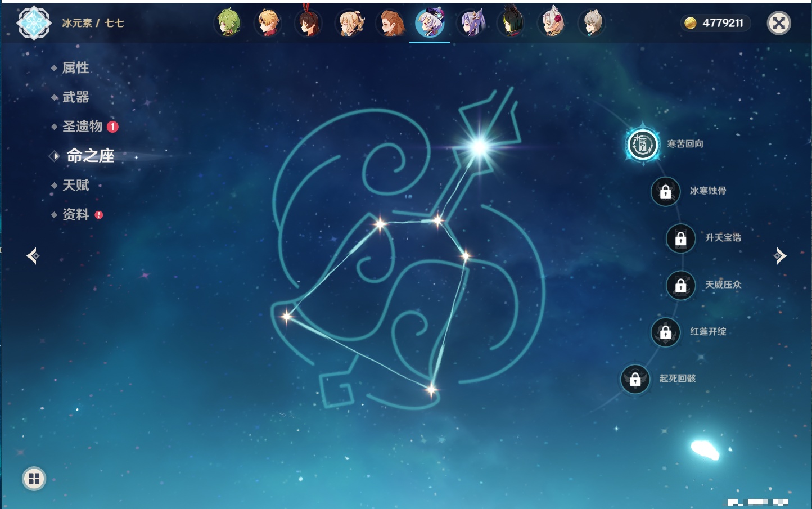Click the 升天宝诰 constellation name
The image size is (812, 509).
pos(723,237)
